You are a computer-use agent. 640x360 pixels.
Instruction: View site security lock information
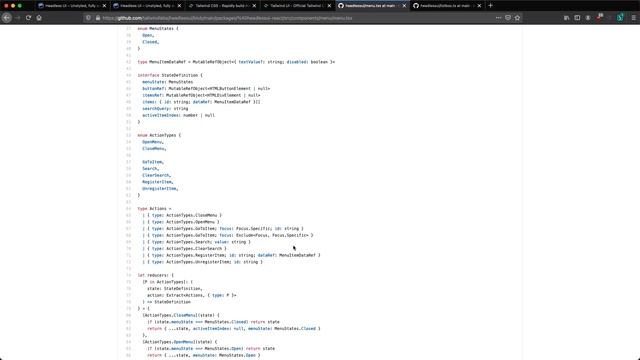pos(98,18)
